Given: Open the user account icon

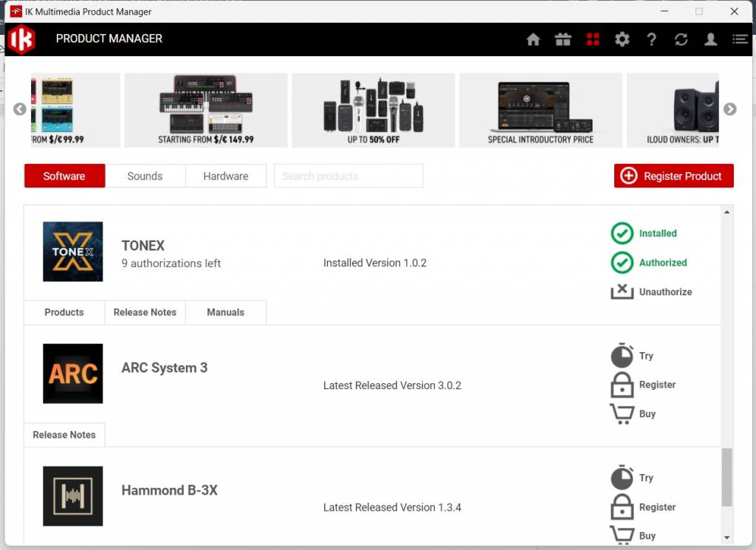Looking at the screenshot, I should pyautogui.click(x=710, y=39).
